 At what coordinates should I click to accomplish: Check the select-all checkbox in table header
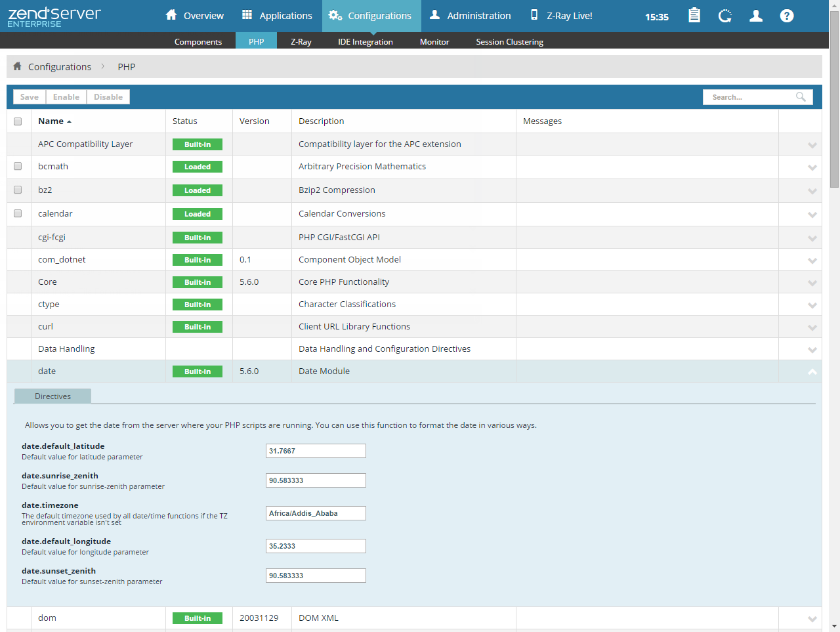18,121
